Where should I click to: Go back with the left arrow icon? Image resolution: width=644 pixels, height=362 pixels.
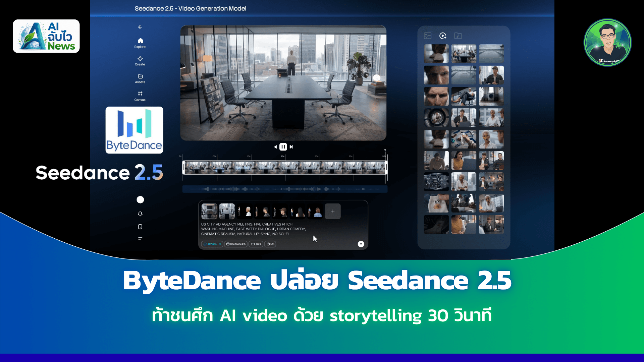[x=140, y=27]
